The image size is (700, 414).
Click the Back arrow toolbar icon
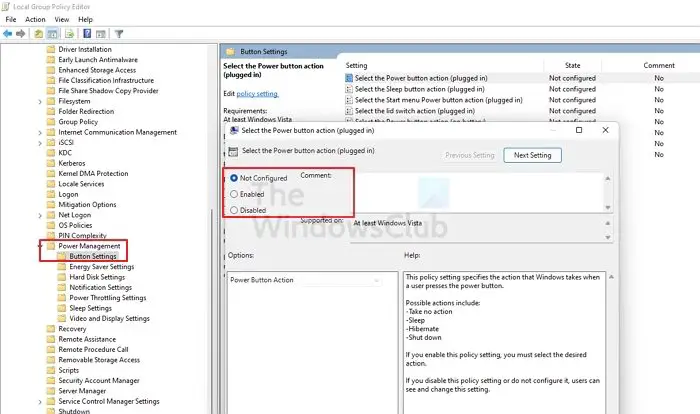(x=8, y=33)
